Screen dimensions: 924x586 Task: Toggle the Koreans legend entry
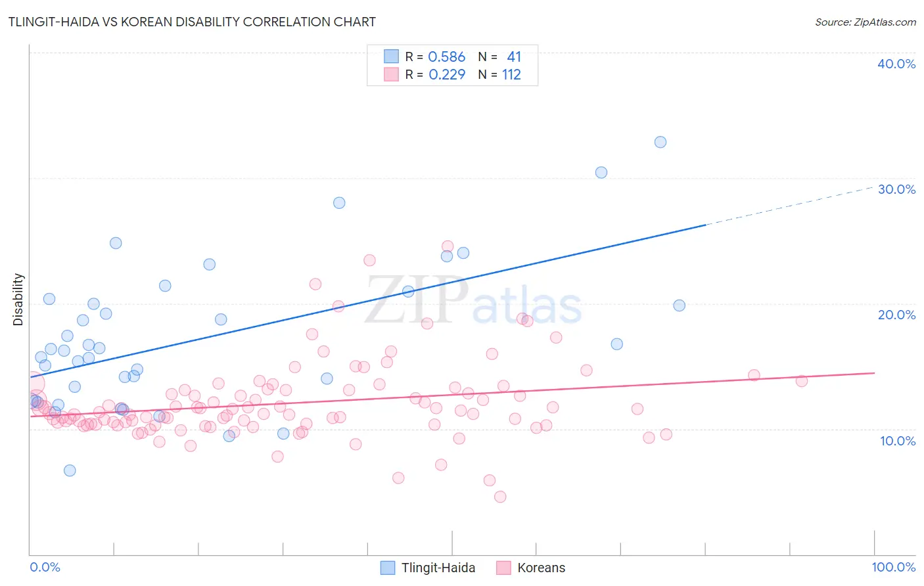coord(531,568)
